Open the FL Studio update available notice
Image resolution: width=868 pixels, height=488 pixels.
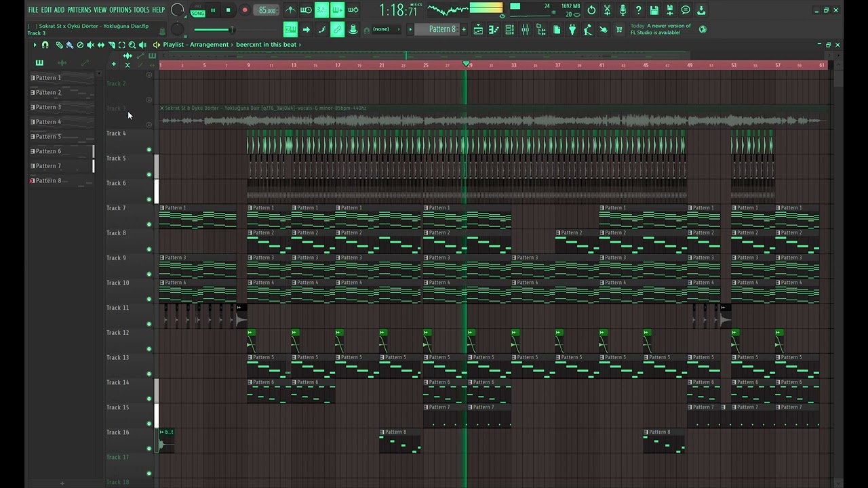click(660, 29)
